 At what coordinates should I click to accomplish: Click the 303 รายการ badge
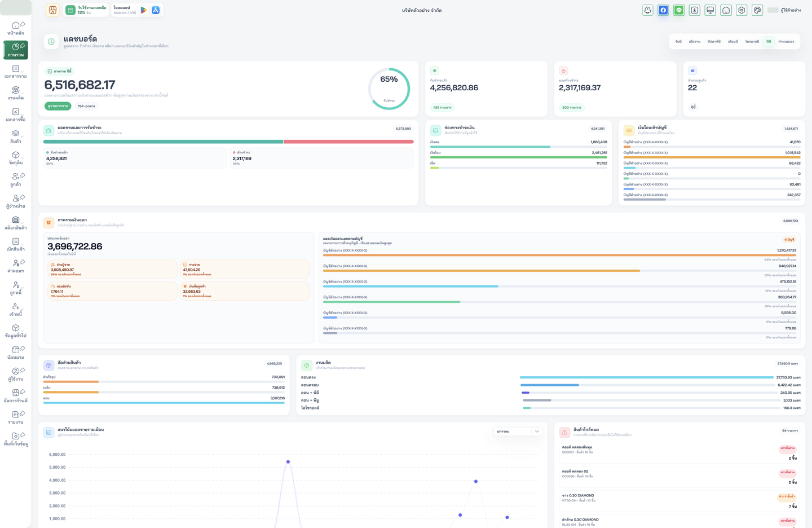(572, 107)
